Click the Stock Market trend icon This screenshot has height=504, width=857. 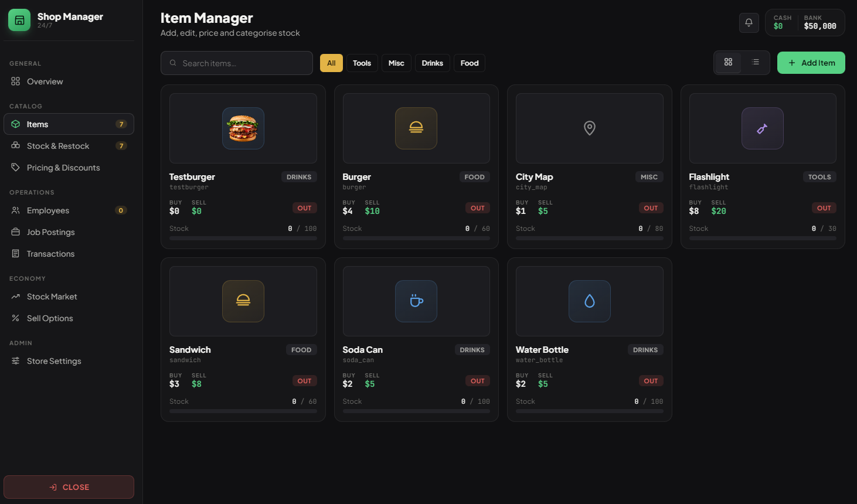coord(16,297)
